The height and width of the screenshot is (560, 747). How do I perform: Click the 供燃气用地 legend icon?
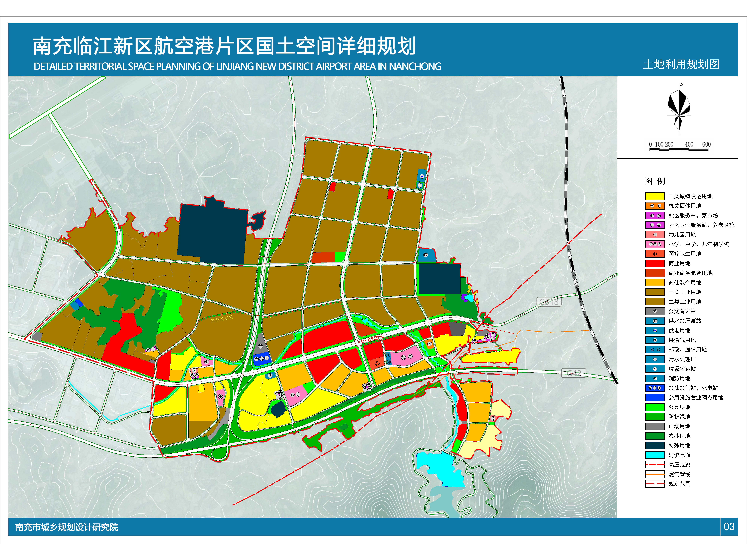coord(655,340)
